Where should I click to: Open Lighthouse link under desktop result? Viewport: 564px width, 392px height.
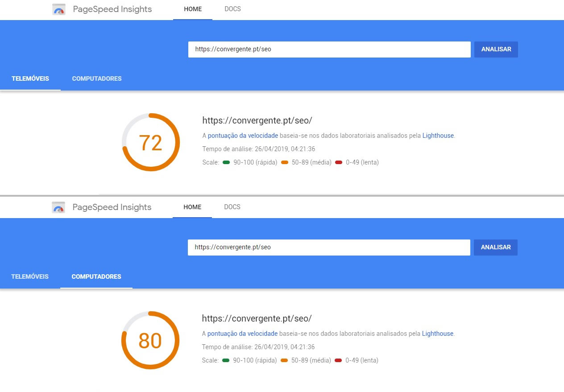tap(438, 334)
